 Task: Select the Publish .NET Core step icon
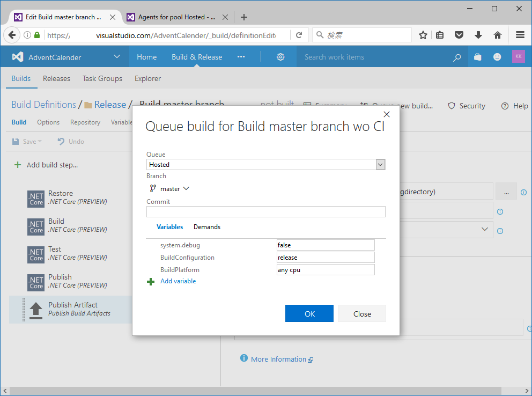[35, 282]
